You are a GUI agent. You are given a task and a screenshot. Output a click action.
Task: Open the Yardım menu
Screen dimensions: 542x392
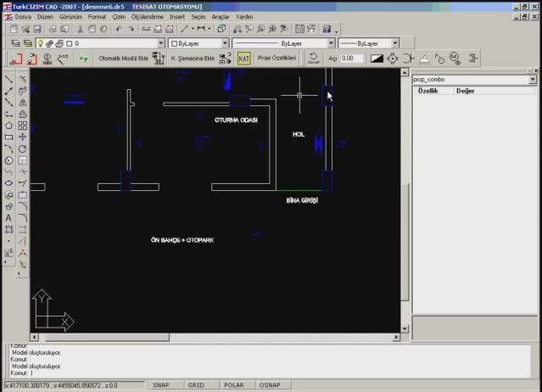point(244,17)
